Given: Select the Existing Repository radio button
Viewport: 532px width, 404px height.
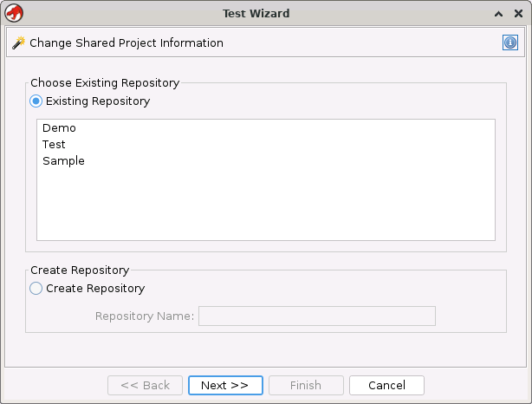Looking at the screenshot, I should click(x=36, y=101).
